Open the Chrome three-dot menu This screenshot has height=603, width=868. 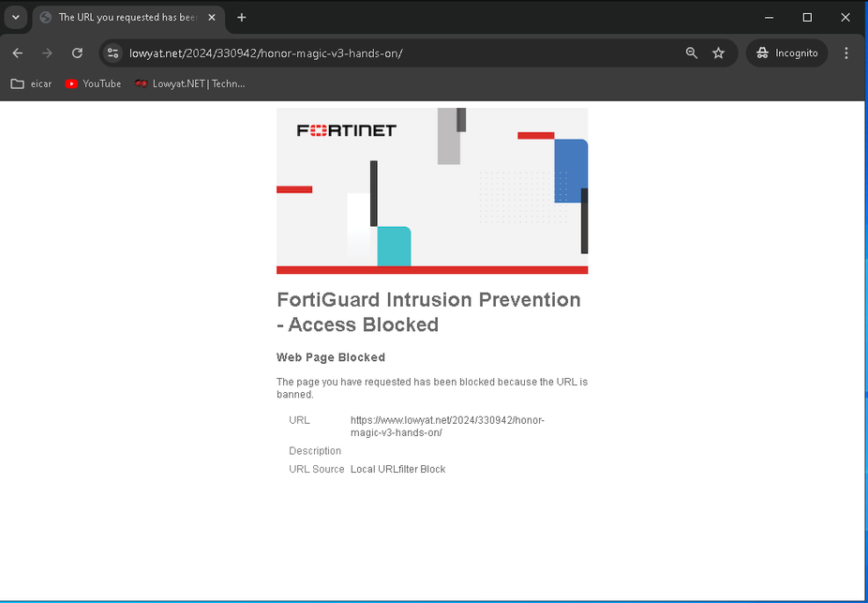846,53
